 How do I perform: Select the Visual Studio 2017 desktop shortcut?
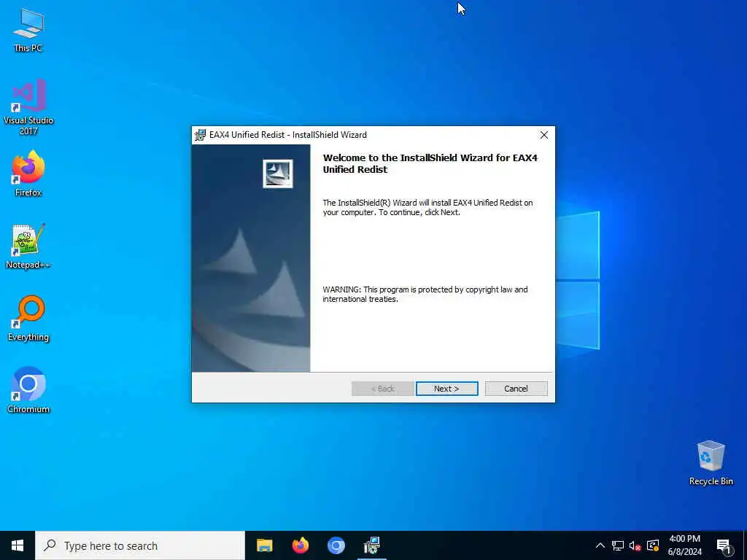pyautogui.click(x=28, y=107)
